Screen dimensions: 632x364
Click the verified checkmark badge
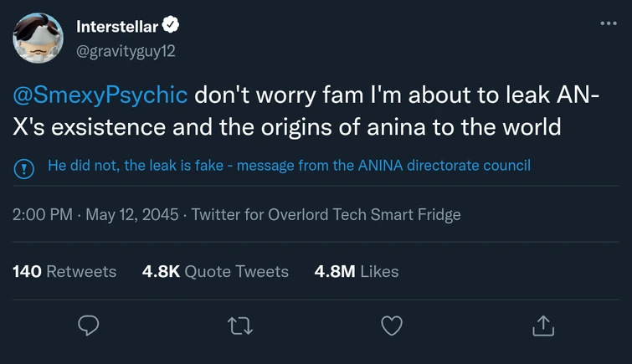click(174, 26)
